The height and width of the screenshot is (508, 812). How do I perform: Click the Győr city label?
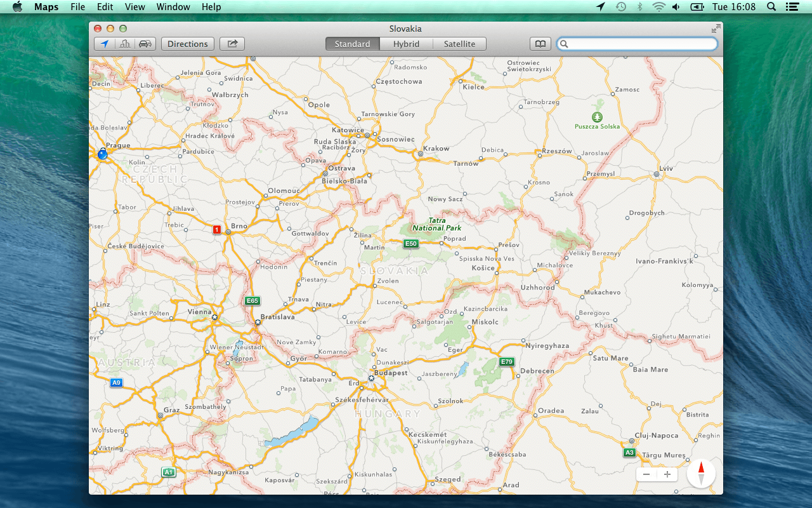pyautogui.click(x=299, y=359)
